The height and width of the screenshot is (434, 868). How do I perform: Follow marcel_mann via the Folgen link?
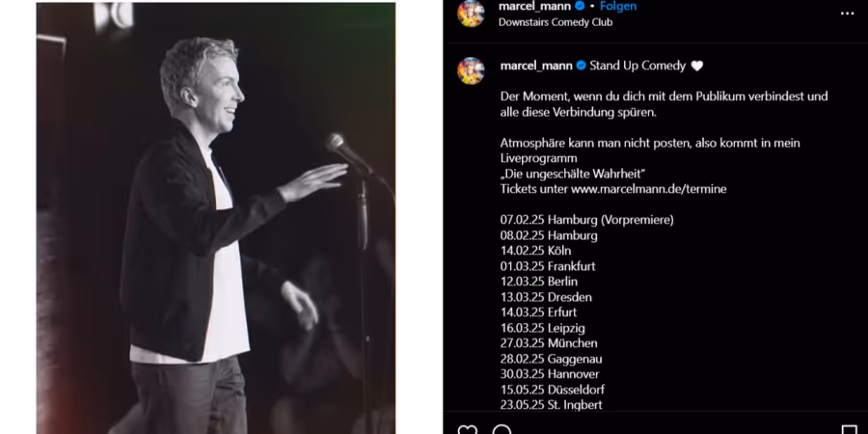tap(618, 6)
